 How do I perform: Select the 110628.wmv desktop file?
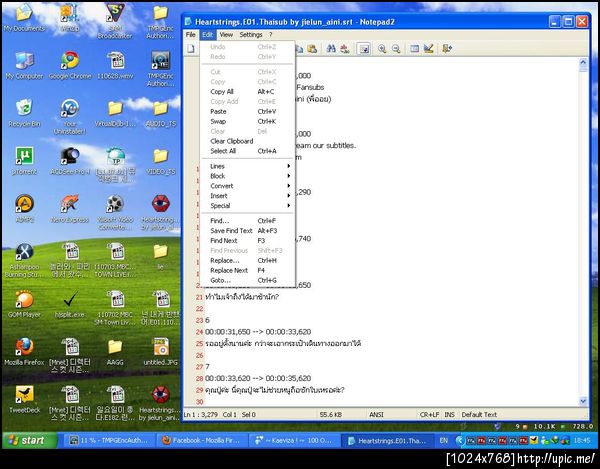(x=115, y=65)
